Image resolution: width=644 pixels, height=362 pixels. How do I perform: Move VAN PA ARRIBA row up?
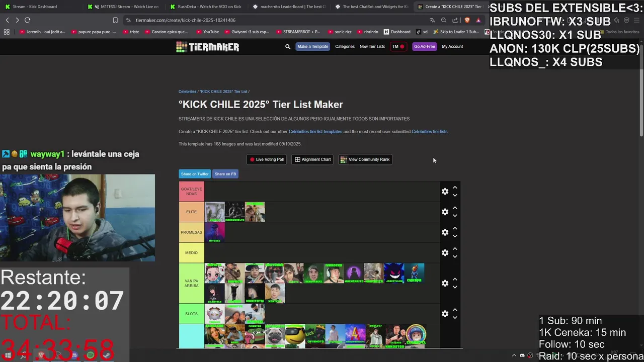tap(455, 280)
